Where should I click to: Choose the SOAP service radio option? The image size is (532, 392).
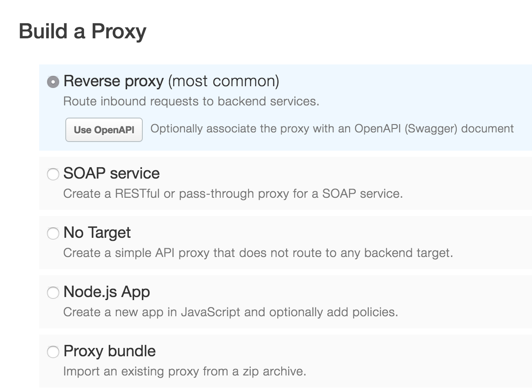point(53,175)
